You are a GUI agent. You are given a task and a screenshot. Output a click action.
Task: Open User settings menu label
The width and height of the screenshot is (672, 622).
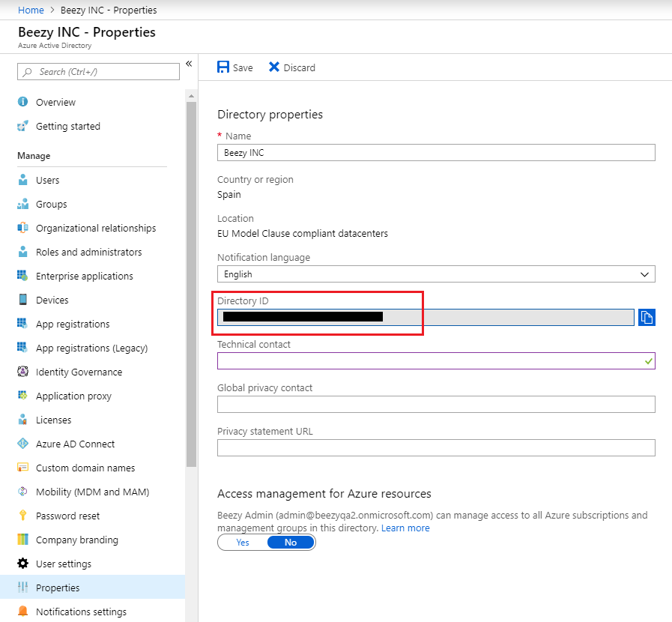(64, 564)
